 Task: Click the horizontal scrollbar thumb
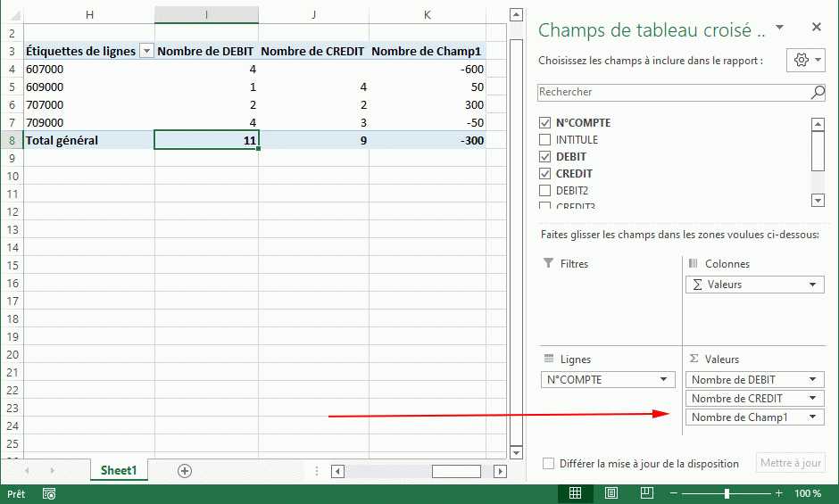pos(456,471)
